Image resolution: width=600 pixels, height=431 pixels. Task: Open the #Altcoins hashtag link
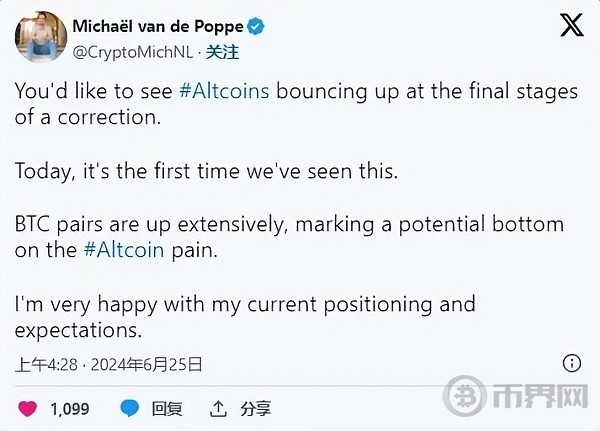pyautogui.click(x=224, y=91)
